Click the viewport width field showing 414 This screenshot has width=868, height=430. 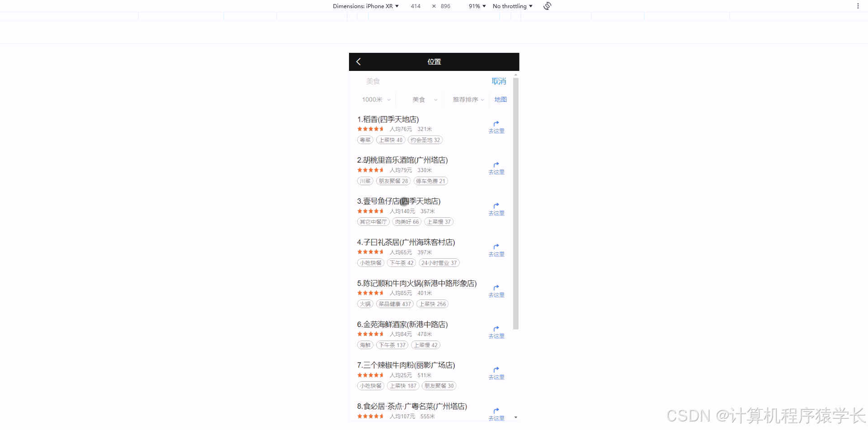415,6
